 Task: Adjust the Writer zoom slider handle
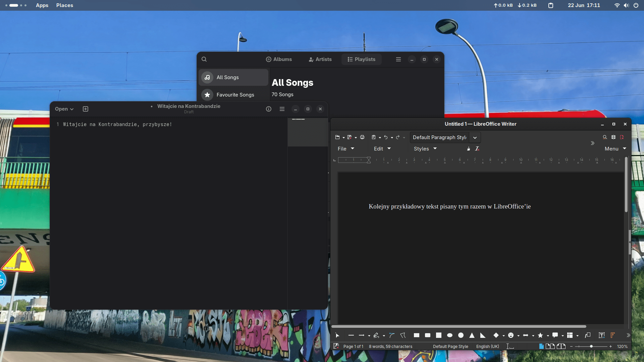[591, 346]
